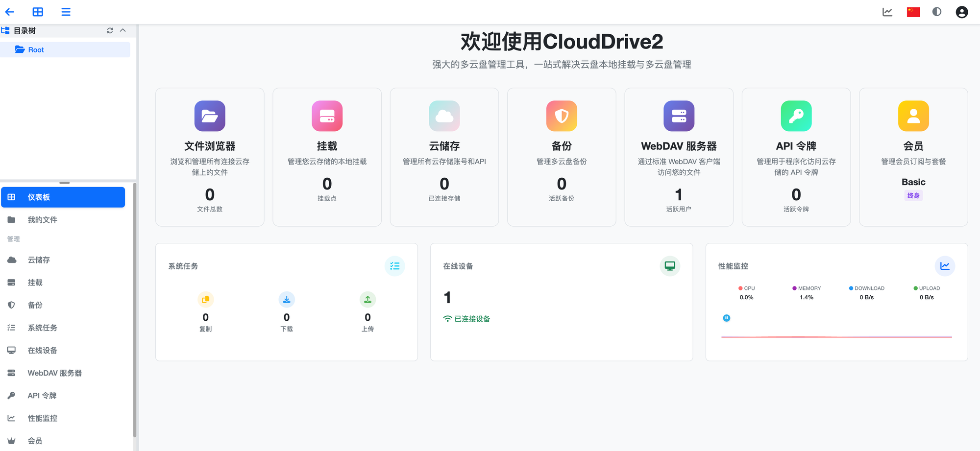This screenshot has width=980, height=451.
Task: Click the sidebar panel resize handle
Action: coord(65,183)
